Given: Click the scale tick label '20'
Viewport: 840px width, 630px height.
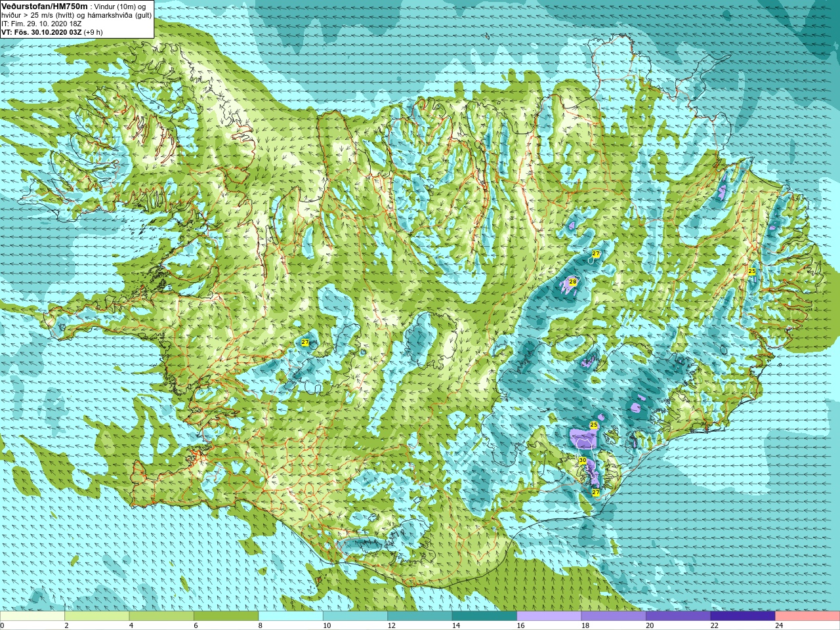Looking at the screenshot, I should (649, 625).
